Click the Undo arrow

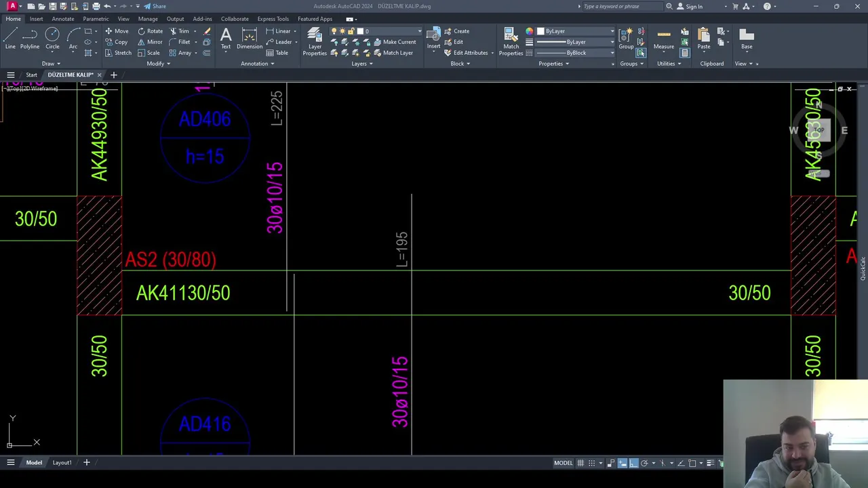coord(107,6)
